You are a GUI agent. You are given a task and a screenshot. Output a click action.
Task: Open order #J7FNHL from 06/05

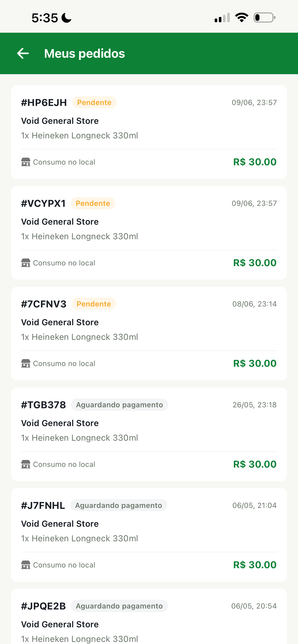pos(149,535)
